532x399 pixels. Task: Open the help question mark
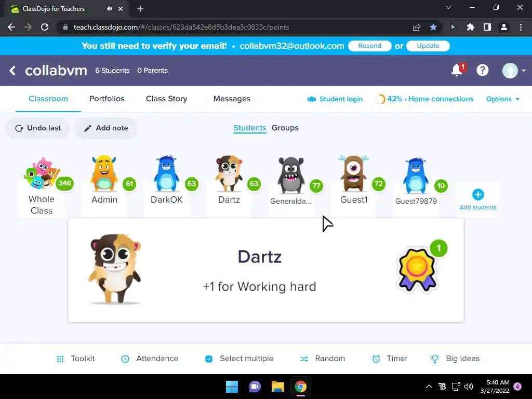tap(482, 70)
